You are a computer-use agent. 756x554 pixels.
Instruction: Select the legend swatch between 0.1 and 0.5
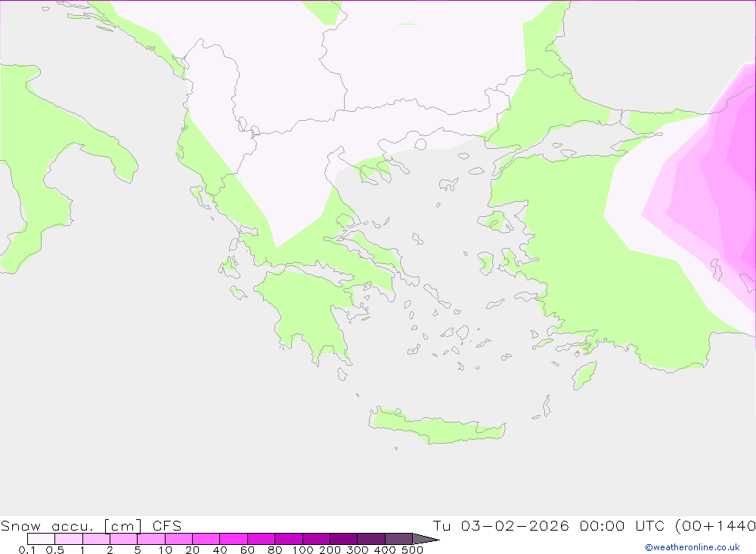click(x=41, y=539)
